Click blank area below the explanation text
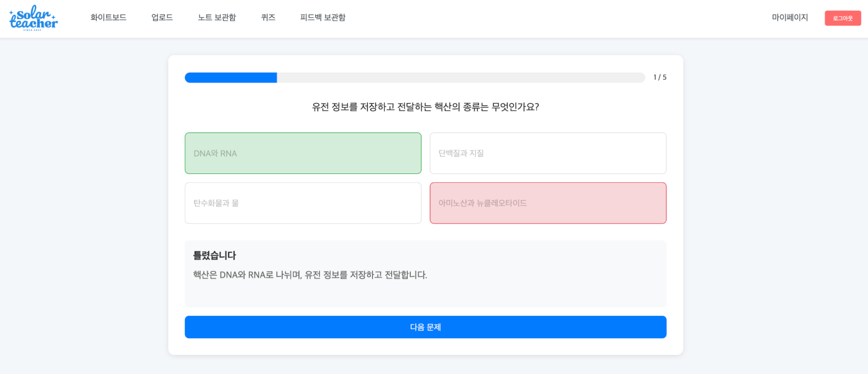 point(425,295)
